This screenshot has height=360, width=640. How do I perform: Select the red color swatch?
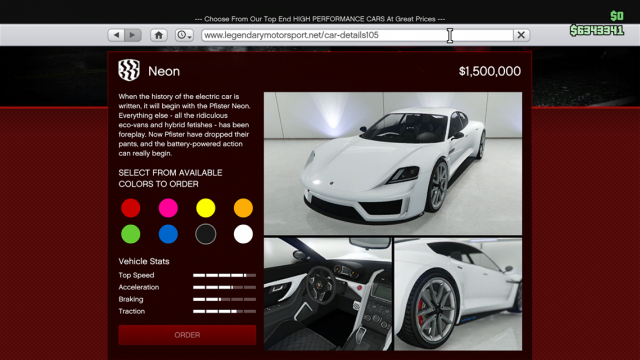[x=131, y=208]
